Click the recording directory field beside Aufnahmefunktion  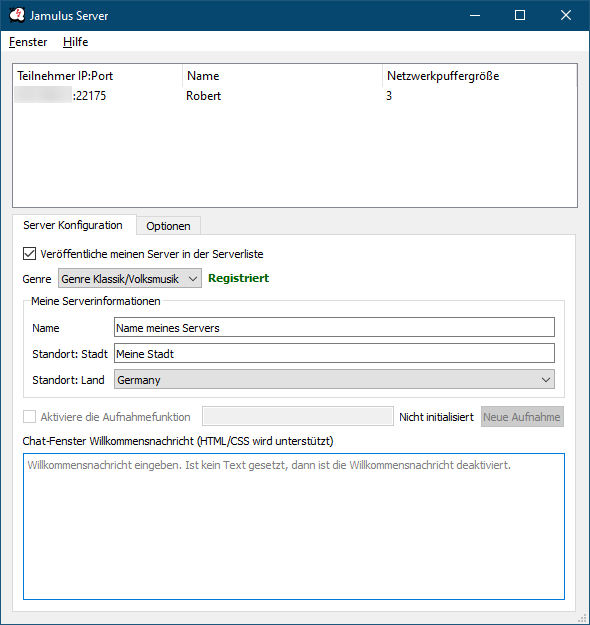(298, 417)
